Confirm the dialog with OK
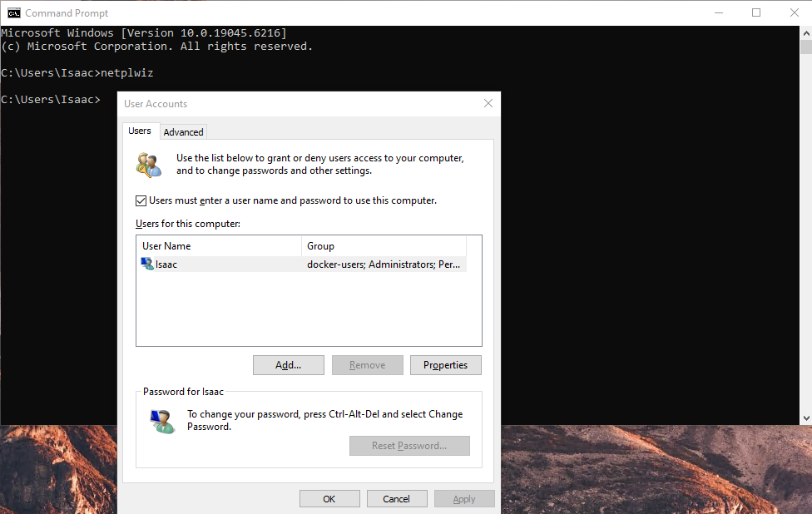812x514 pixels. (x=329, y=499)
